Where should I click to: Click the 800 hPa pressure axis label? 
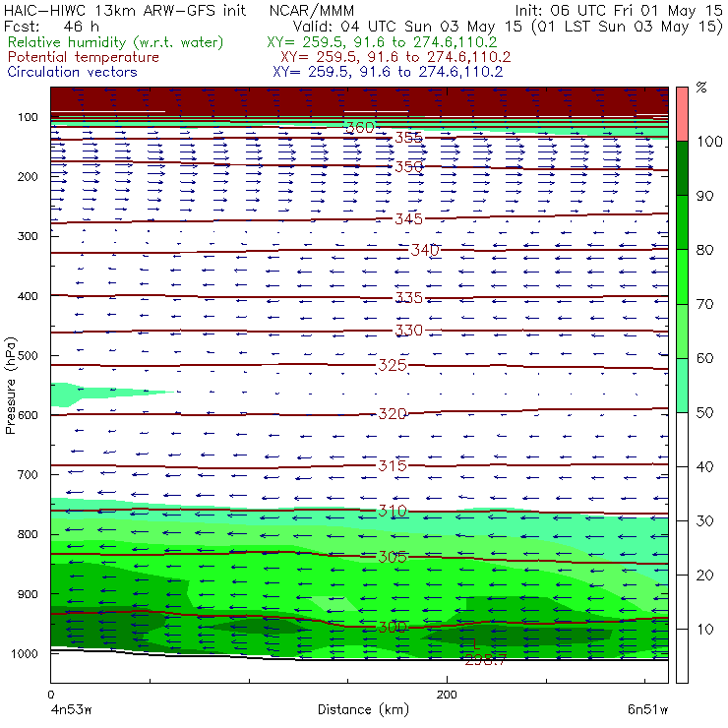tap(28, 534)
